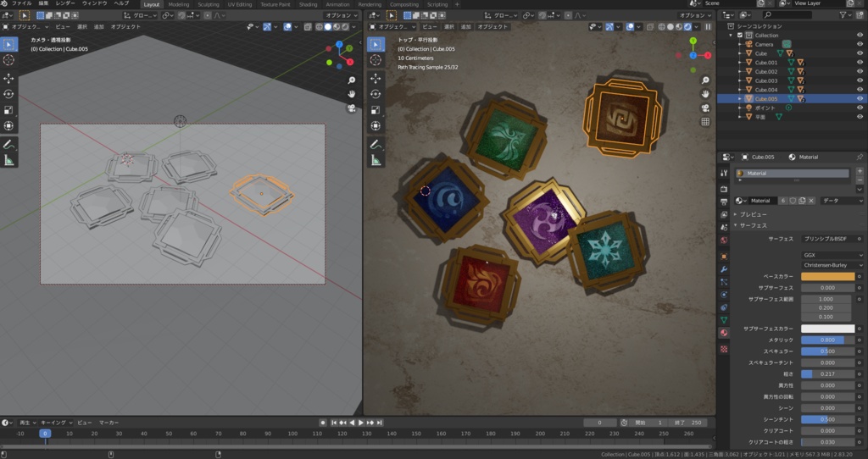Open the レンダー menu

pos(64,3)
